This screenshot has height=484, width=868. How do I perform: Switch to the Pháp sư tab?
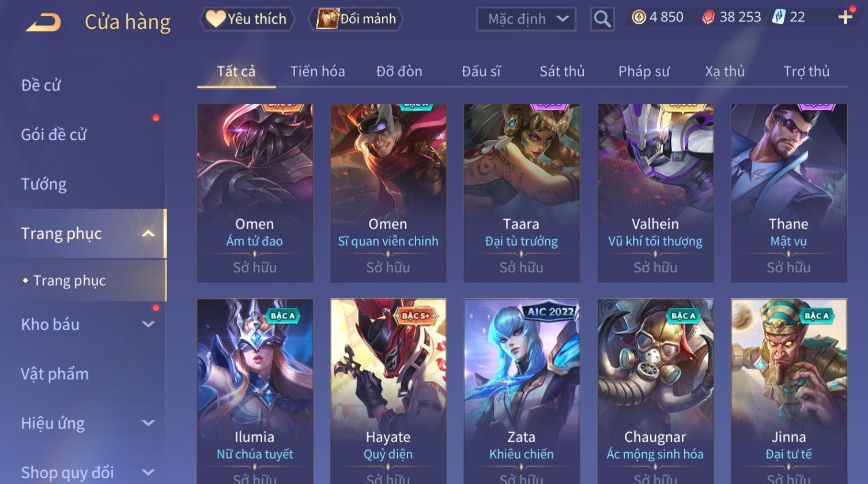644,72
